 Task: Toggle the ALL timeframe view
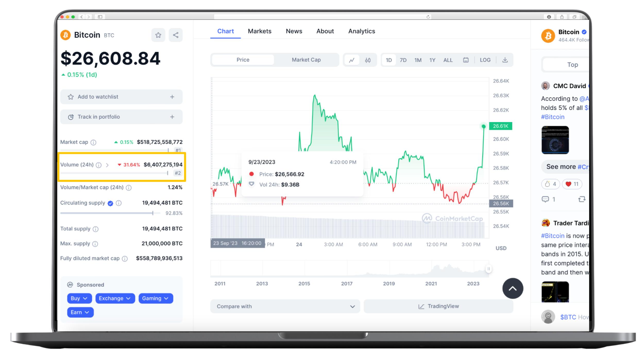pos(448,60)
